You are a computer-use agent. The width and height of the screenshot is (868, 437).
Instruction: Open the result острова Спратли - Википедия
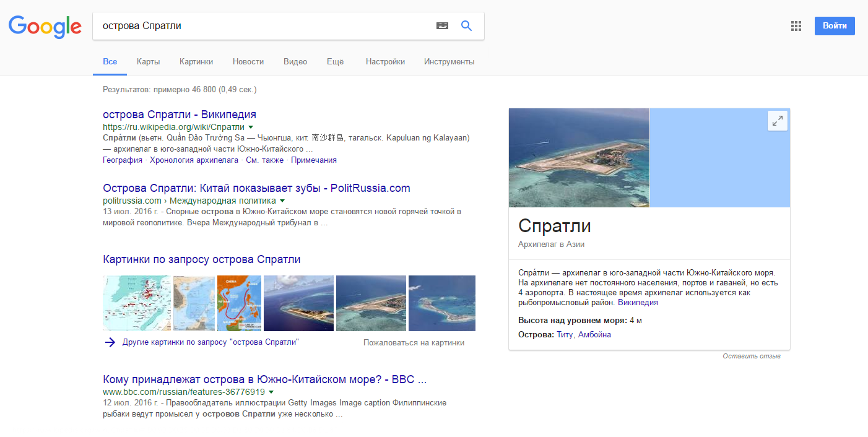[180, 115]
